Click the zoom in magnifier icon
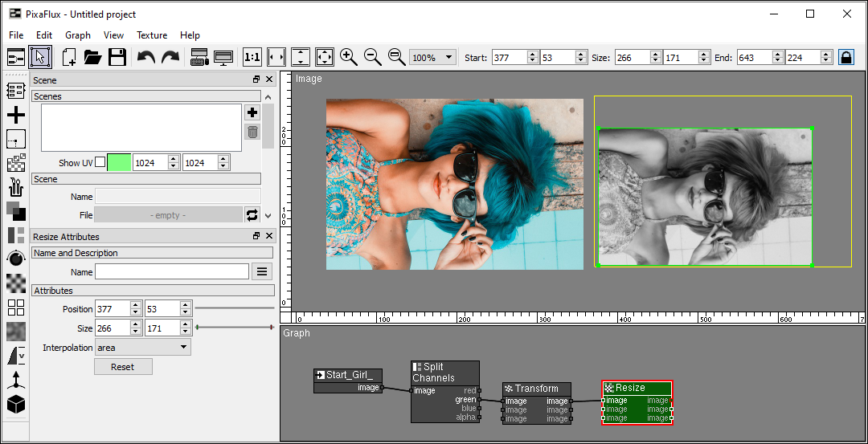The image size is (868, 444). (x=348, y=57)
